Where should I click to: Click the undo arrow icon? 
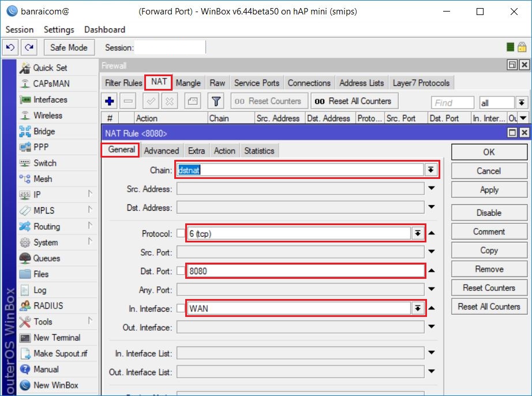click(9, 47)
